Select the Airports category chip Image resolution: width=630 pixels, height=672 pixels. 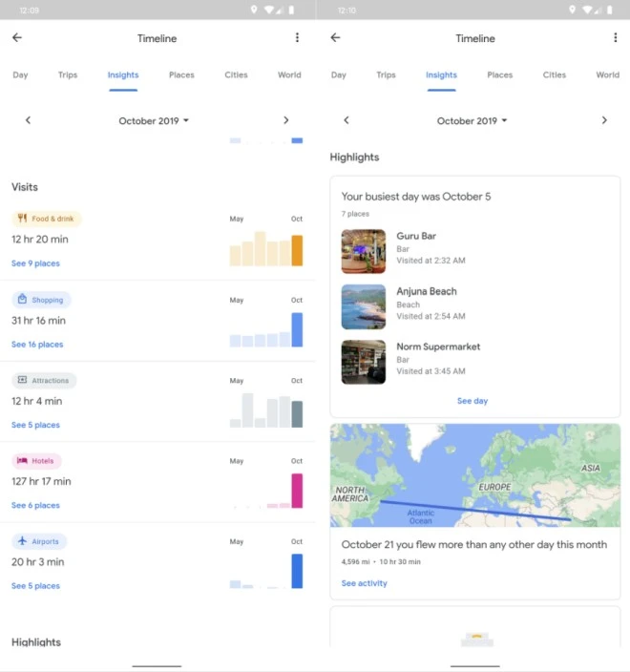(39, 541)
